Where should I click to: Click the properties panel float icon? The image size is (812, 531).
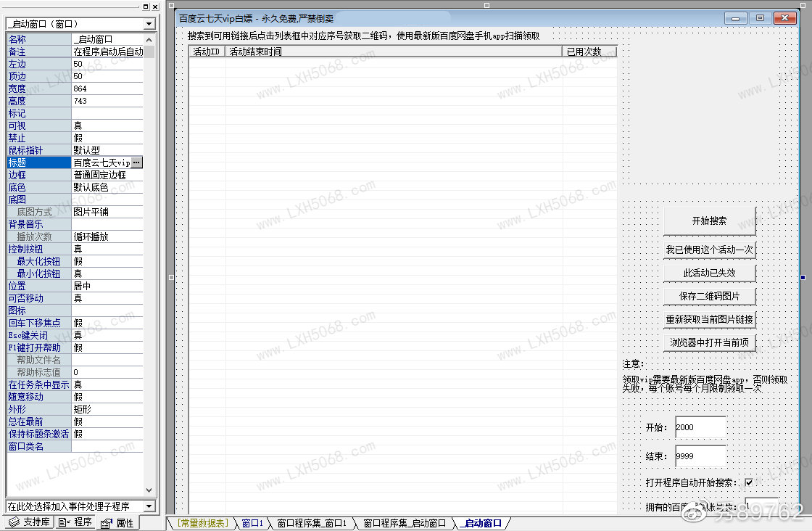(146, 7)
